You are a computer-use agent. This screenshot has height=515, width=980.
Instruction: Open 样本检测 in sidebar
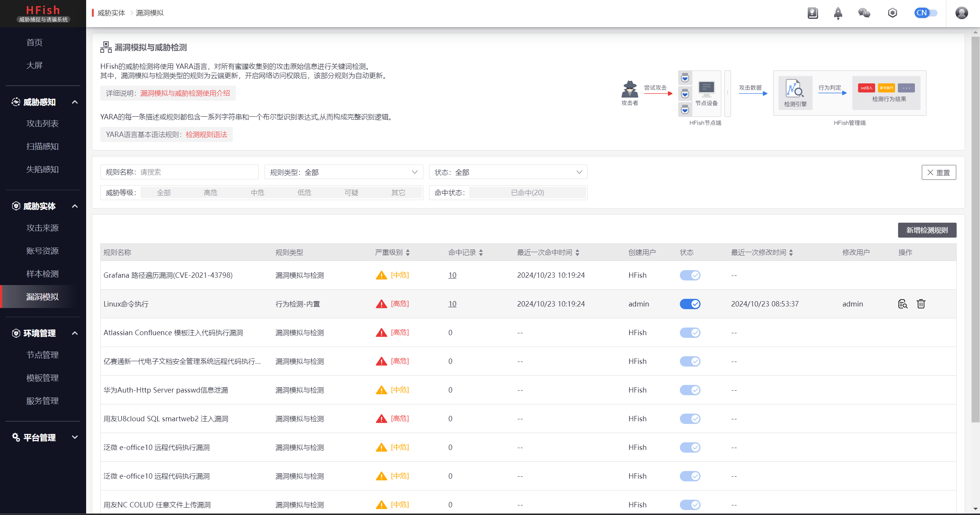point(42,274)
